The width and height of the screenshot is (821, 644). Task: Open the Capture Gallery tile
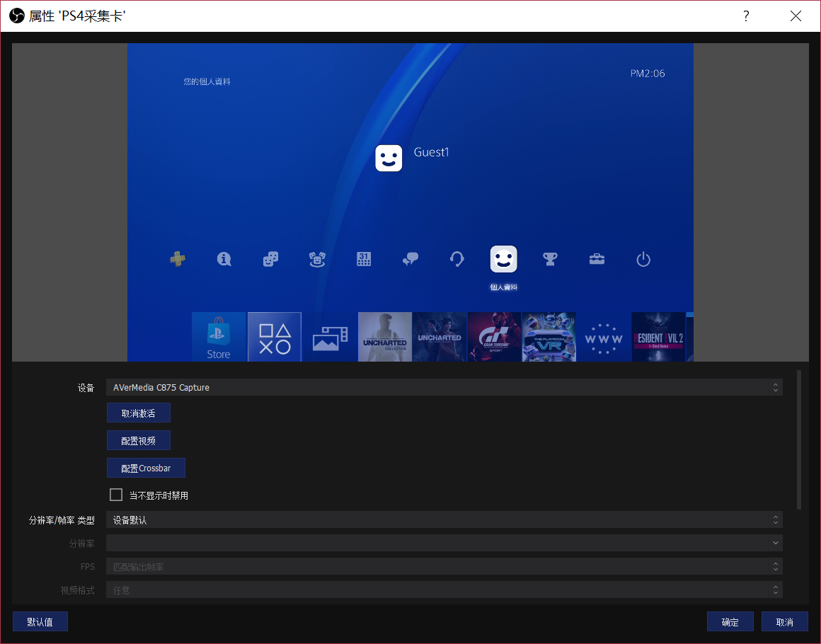point(330,337)
